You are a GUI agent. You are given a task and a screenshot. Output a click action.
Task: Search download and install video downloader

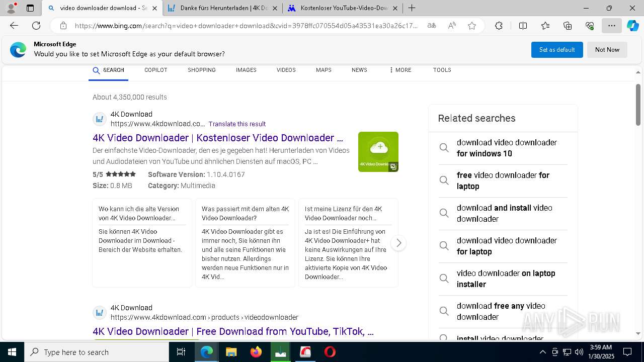tap(503, 213)
